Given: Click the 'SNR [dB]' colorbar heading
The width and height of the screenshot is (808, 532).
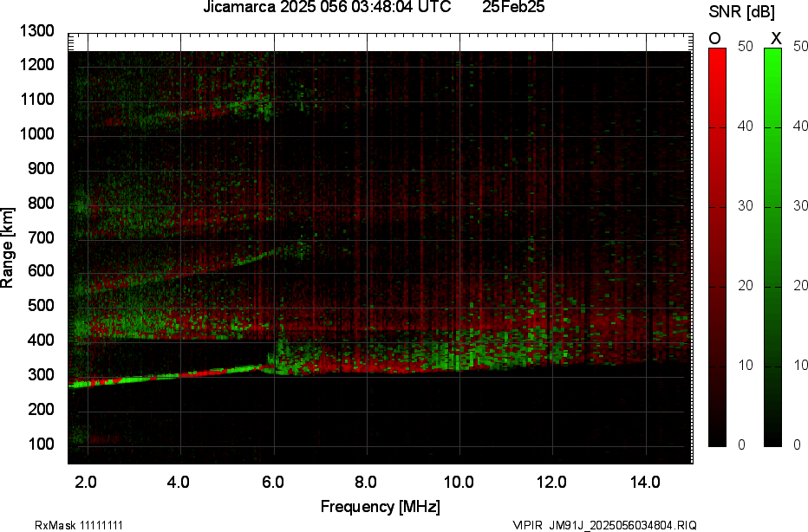Looking at the screenshot, I should point(741,12).
